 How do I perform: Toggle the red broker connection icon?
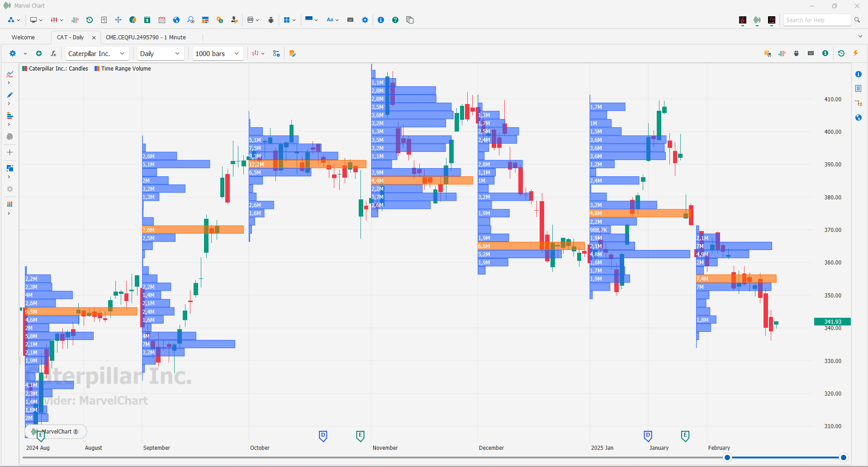743,20
